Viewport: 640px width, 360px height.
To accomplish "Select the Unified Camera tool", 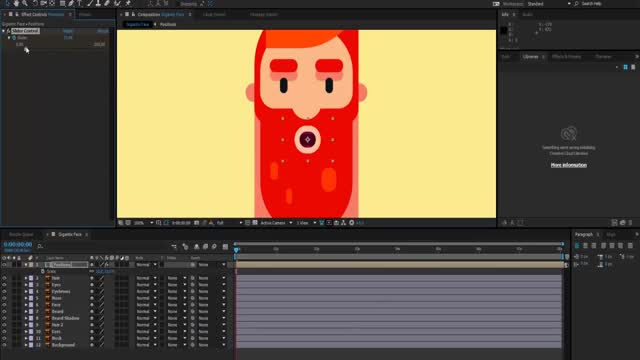I will (x=43, y=3).
